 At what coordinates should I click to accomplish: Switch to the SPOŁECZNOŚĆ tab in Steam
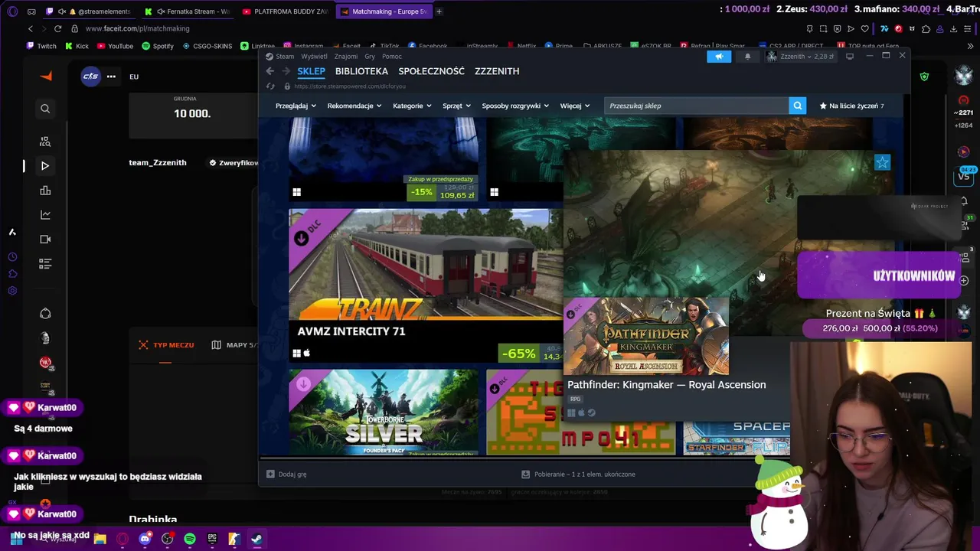[x=431, y=71]
